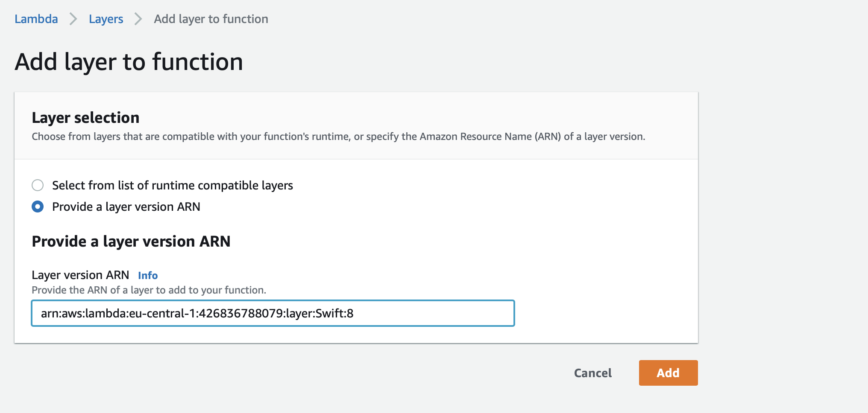This screenshot has height=413, width=868.
Task: Click the orange Add button
Action: (668, 373)
